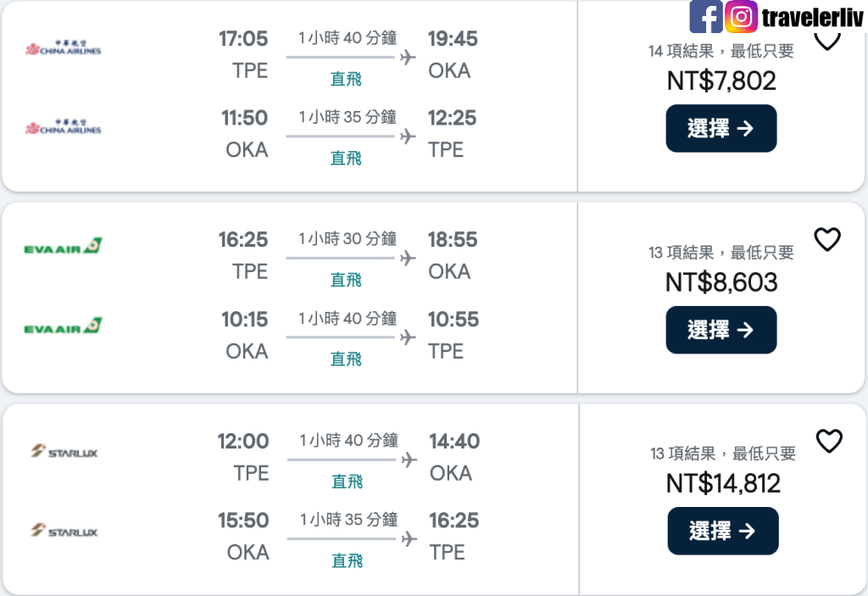Click the Facebook icon
The image size is (868, 596).
[x=706, y=17]
